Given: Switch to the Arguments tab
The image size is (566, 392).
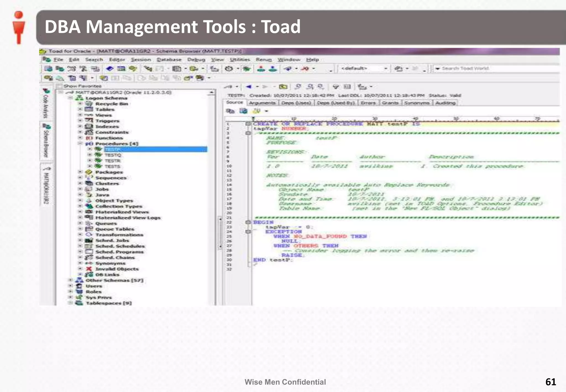Looking at the screenshot, I should pos(262,103).
